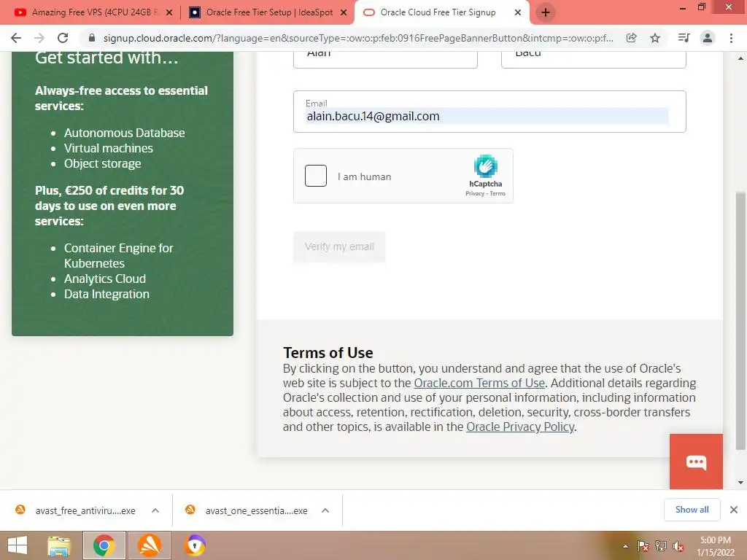View site information via lock icon
The image size is (747, 560).
pos(92,38)
